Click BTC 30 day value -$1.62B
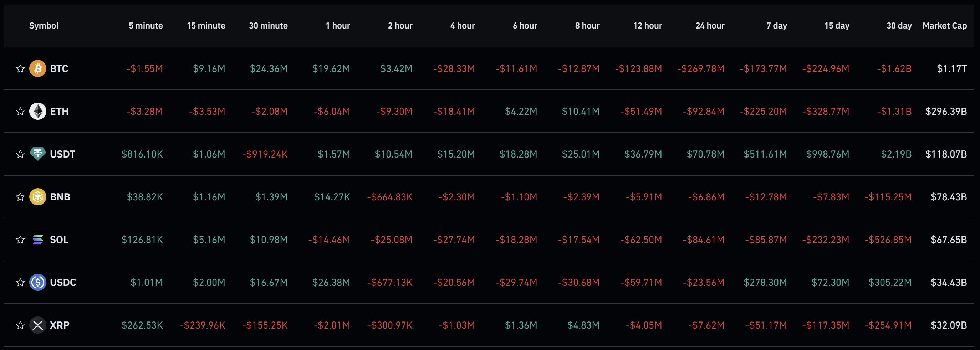Viewport: 980px width, 350px height. coord(894,68)
